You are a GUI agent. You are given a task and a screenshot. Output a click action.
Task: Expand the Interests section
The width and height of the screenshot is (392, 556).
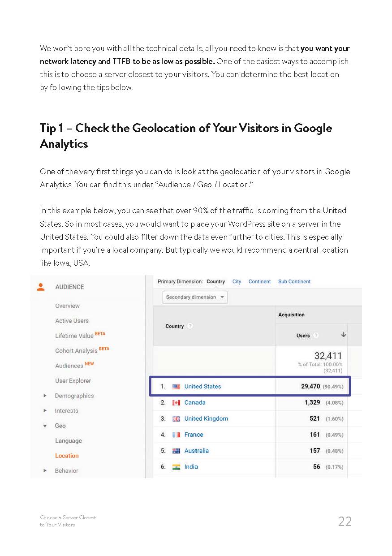click(45, 411)
